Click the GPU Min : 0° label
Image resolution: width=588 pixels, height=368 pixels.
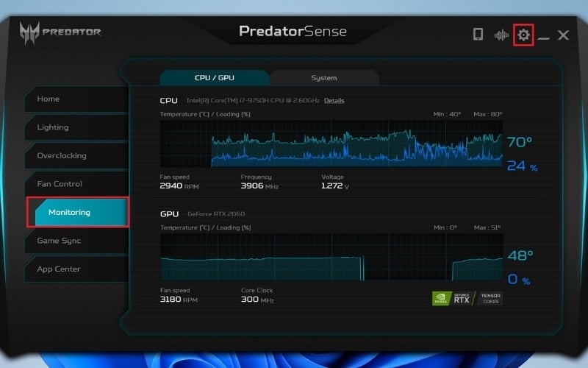[445, 227]
